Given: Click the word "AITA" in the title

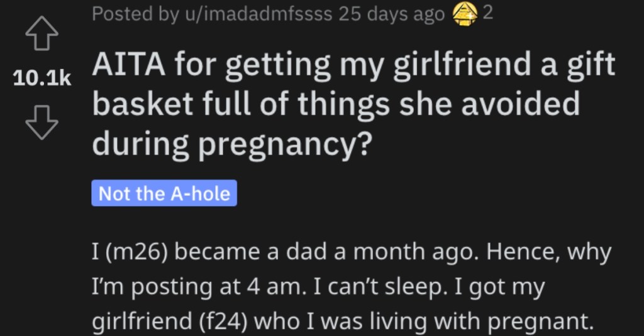Looking at the screenshot, I should click(128, 65).
